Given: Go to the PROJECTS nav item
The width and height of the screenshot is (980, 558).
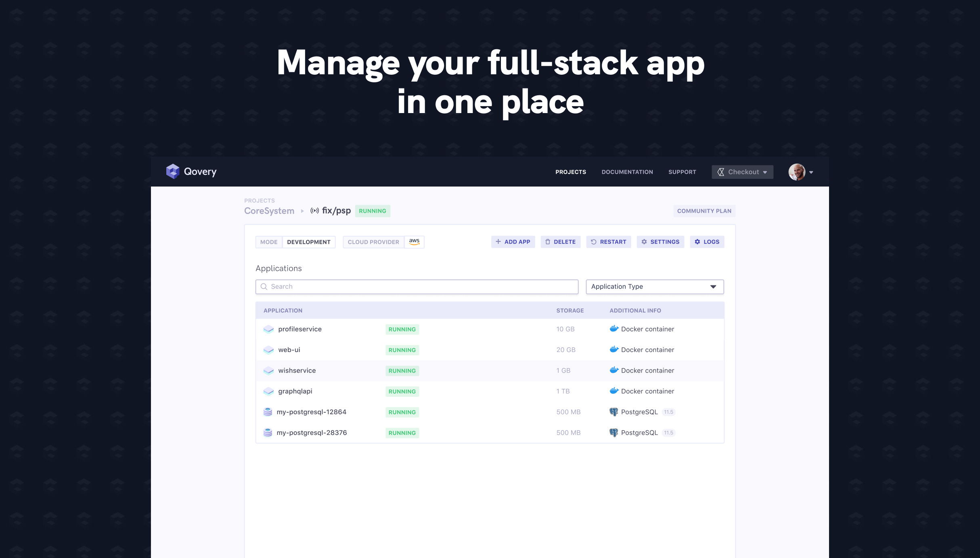Looking at the screenshot, I should pos(570,172).
